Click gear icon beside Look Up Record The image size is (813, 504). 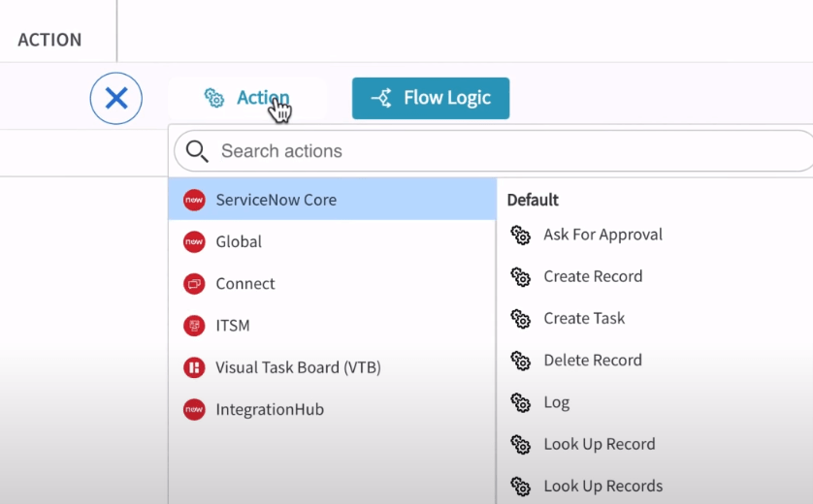(521, 445)
